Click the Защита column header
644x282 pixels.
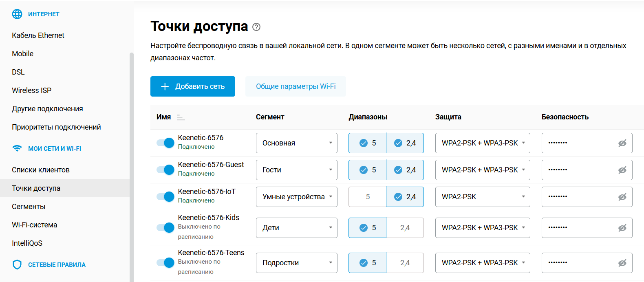[x=448, y=117]
